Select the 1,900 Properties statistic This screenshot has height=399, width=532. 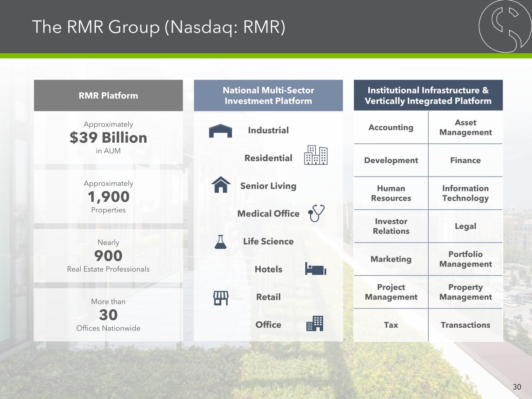coord(108,197)
